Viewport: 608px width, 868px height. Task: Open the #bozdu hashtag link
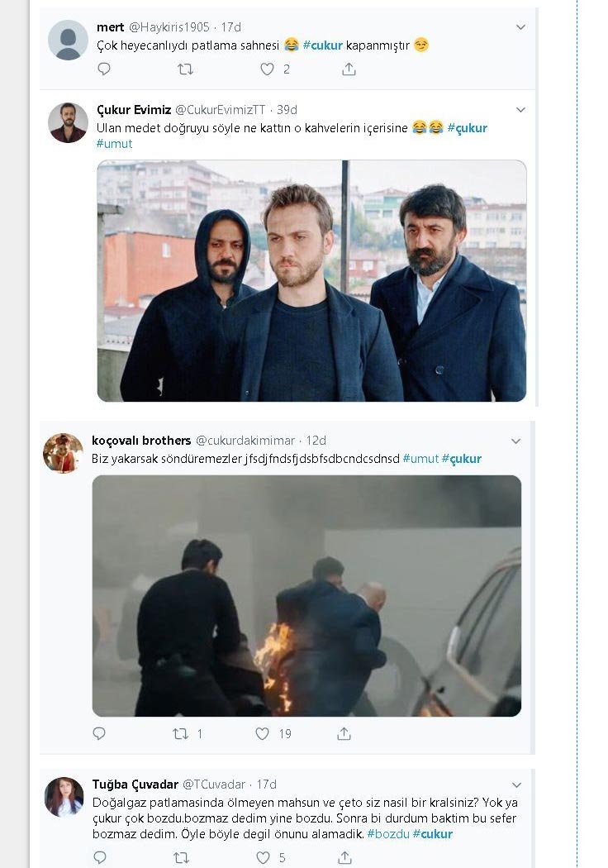click(x=387, y=834)
